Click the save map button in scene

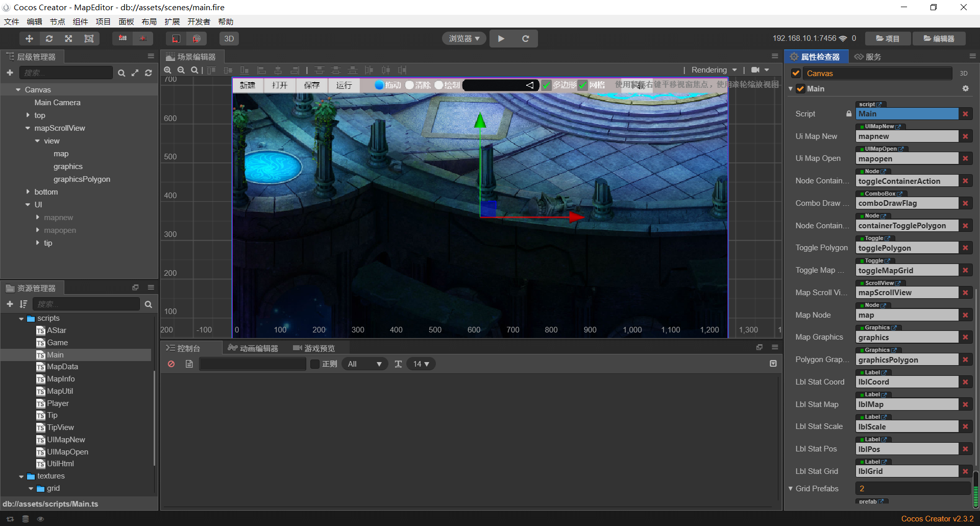pos(312,85)
